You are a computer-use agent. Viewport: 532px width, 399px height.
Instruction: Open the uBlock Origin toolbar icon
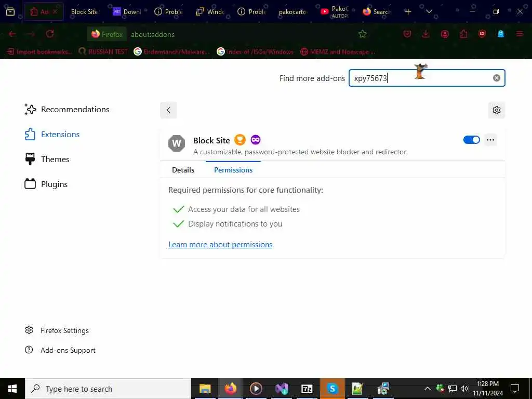[x=482, y=34]
